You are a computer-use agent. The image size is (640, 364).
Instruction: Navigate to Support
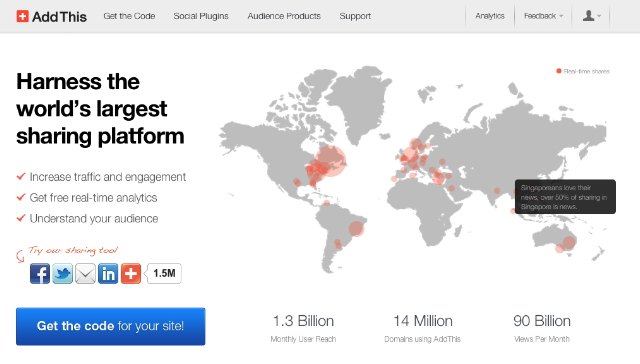[355, 16]
